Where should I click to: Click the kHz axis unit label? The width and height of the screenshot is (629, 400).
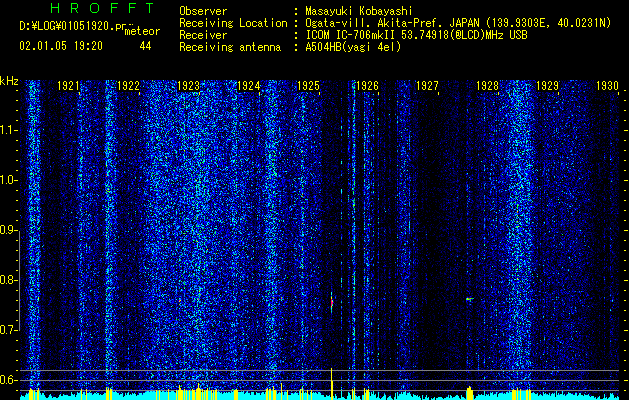pos(9,81)
